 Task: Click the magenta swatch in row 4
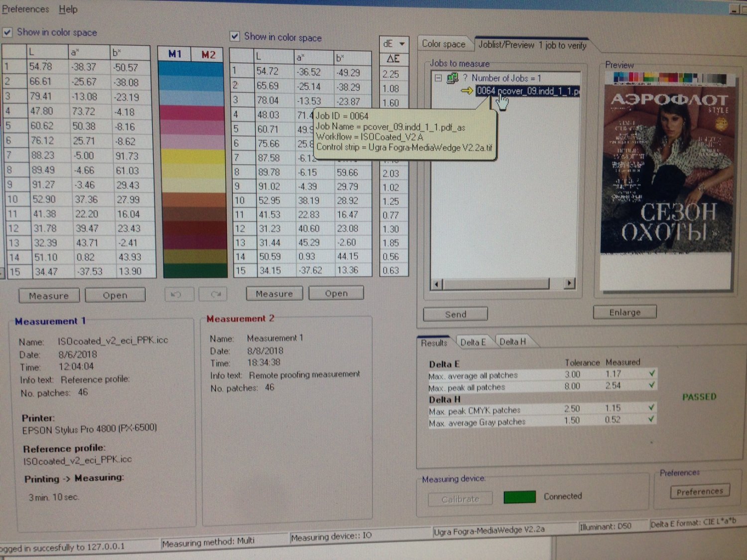pos(193,112)
